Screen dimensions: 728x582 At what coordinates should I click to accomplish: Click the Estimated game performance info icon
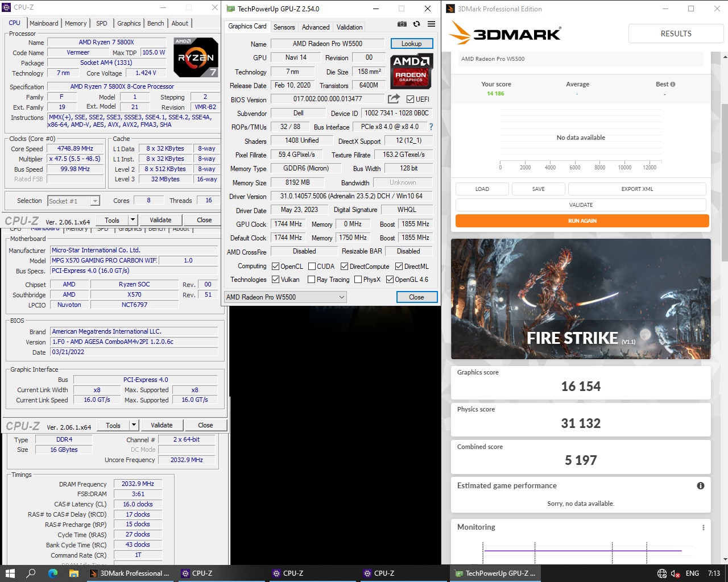[701, 486]
